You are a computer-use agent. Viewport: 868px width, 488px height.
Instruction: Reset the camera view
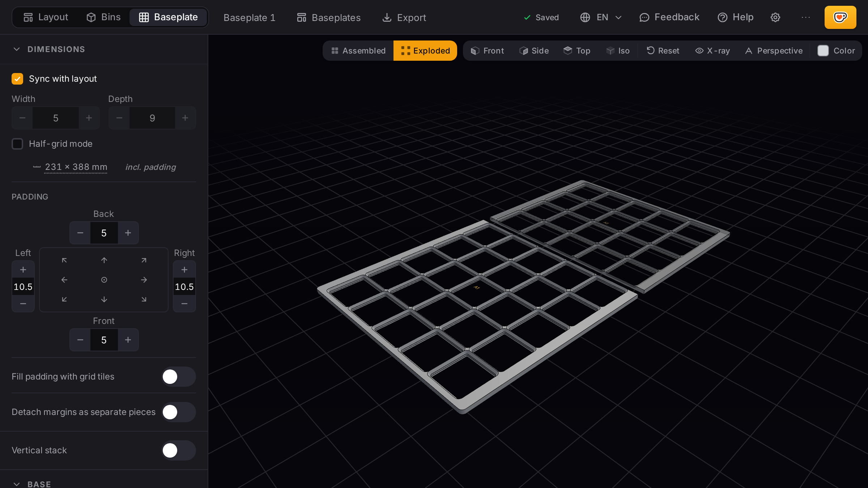click(663, 51)
